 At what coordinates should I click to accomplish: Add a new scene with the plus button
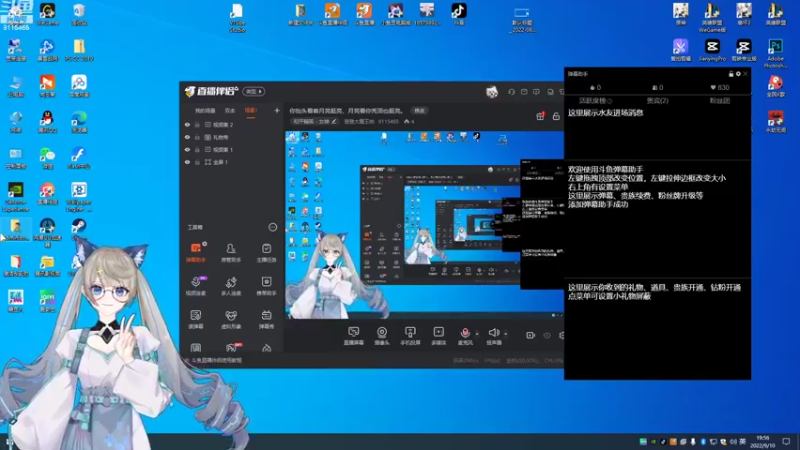(277, 110)
